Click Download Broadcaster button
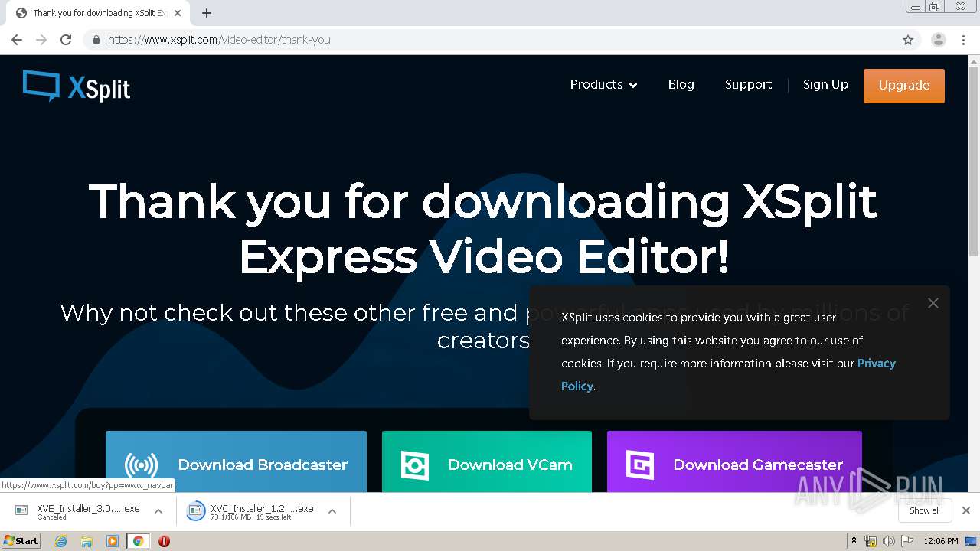Image resolution: width=980 pixels, height=551 pixels. point(236,462)
